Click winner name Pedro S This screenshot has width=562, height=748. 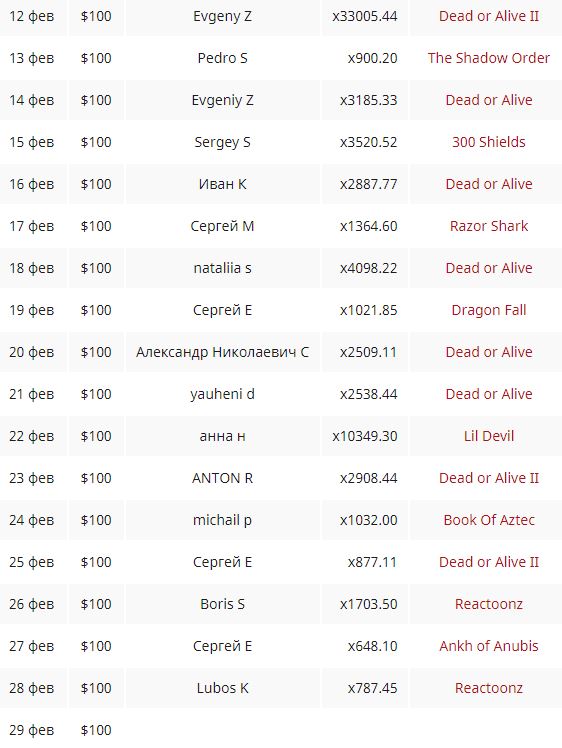point(222,58)
